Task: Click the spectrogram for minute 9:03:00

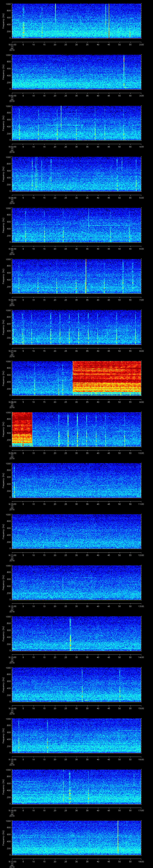Action: point(76,123)
